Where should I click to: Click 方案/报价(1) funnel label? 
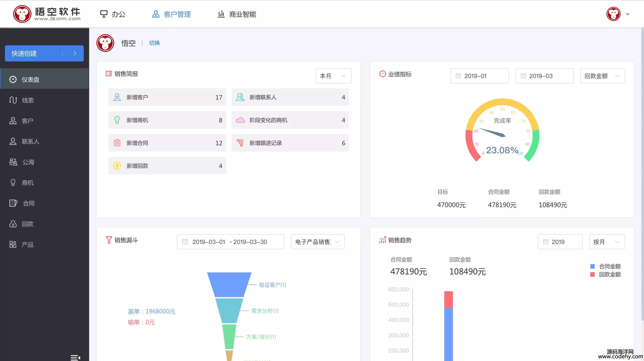(261, 337)
